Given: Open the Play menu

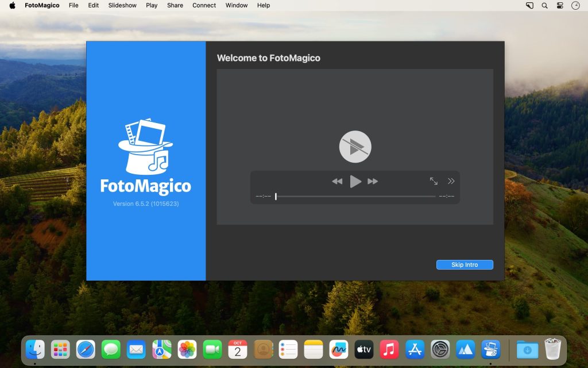Looking at the screenshot, I should pyautogui.click(x=152, y=5).
